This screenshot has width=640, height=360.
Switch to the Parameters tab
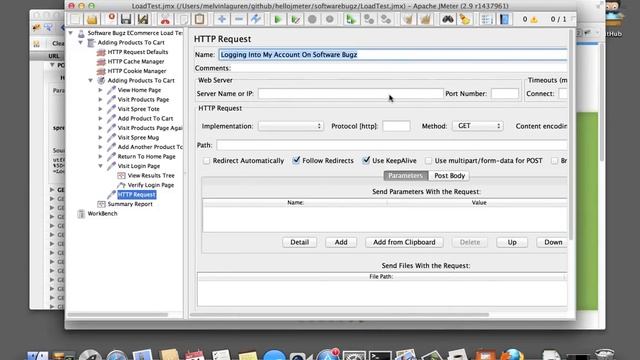pos(406,176)
